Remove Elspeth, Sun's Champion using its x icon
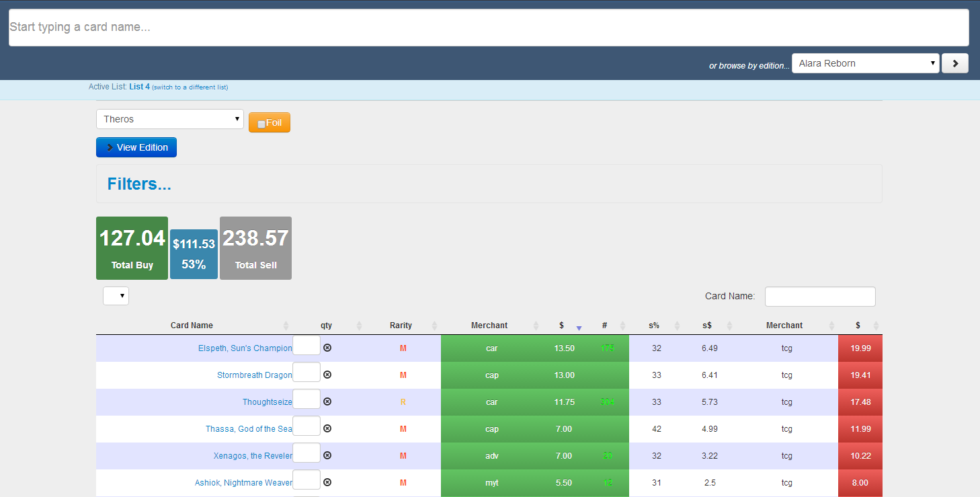This screenshot has width=980, height=497. pos(327,348)
